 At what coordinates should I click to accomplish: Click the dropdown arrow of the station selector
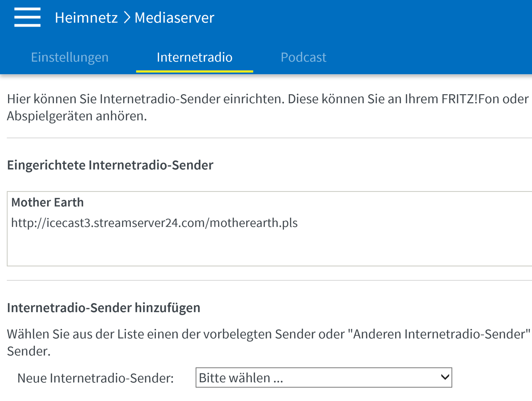[x=445, y=377]
